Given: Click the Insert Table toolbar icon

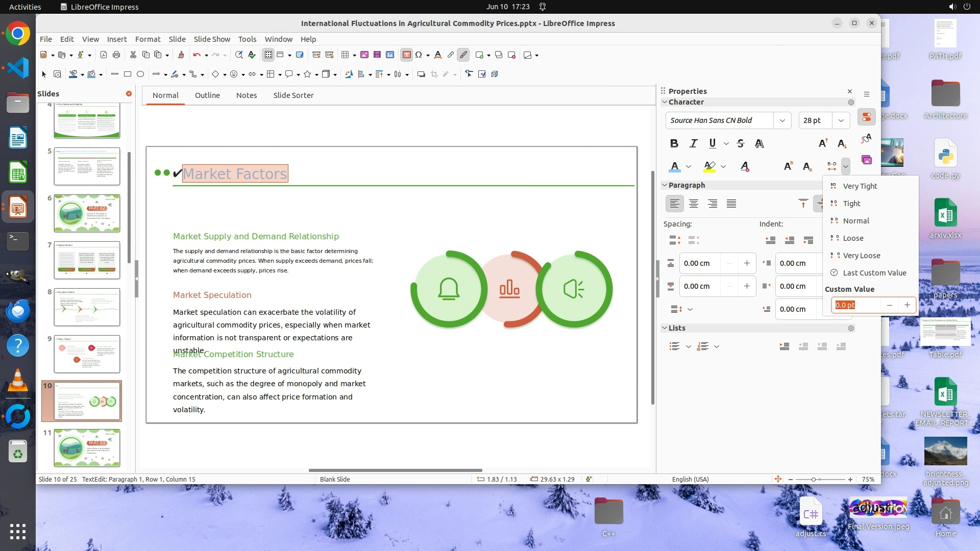Looking at the screenshot, I should click(x=345, y=55).
